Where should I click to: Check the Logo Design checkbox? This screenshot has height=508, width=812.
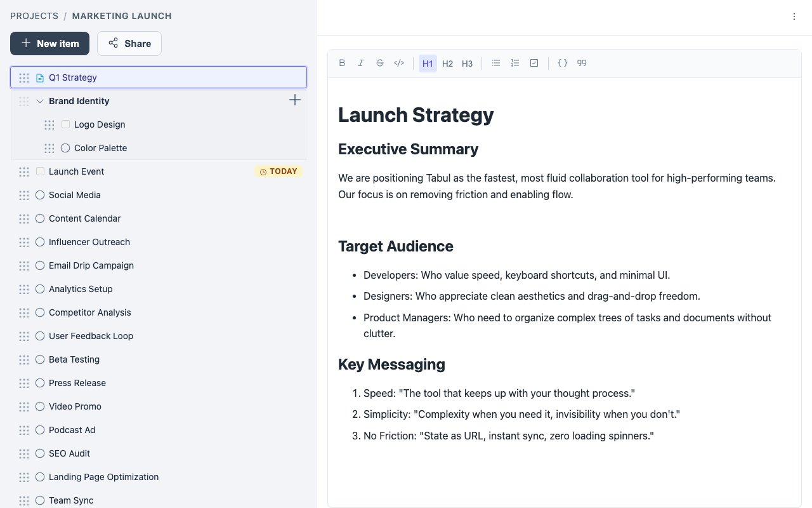coord(66,124)
